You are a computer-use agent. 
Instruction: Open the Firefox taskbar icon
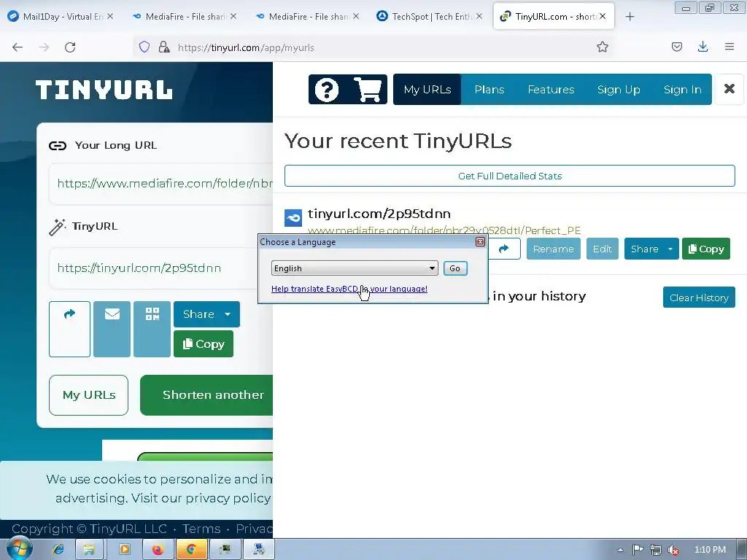click(158, 550)
